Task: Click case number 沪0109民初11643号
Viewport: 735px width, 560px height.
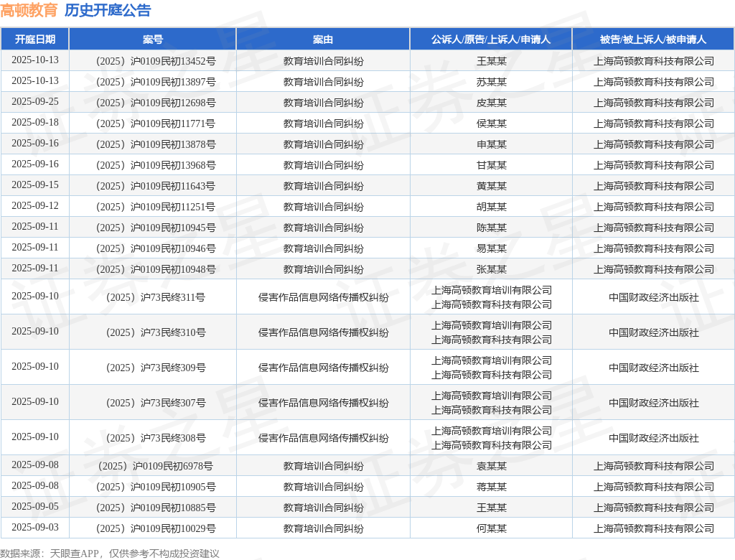Action: [173, 186]
